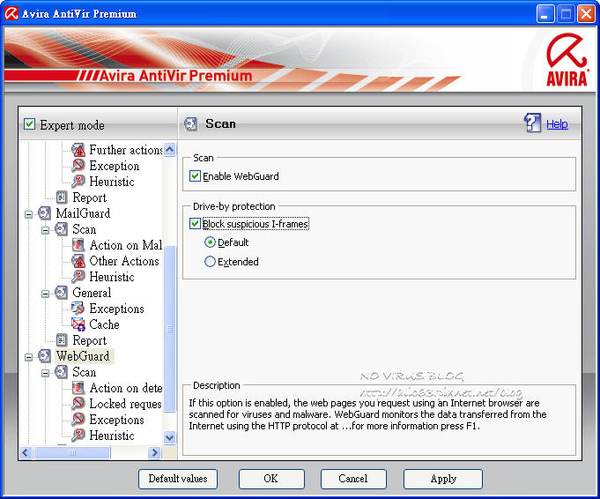Click the Heuristic icon under MailGuard Scan
The width and height of the screenshot is (600, 499).
point(78,277)
